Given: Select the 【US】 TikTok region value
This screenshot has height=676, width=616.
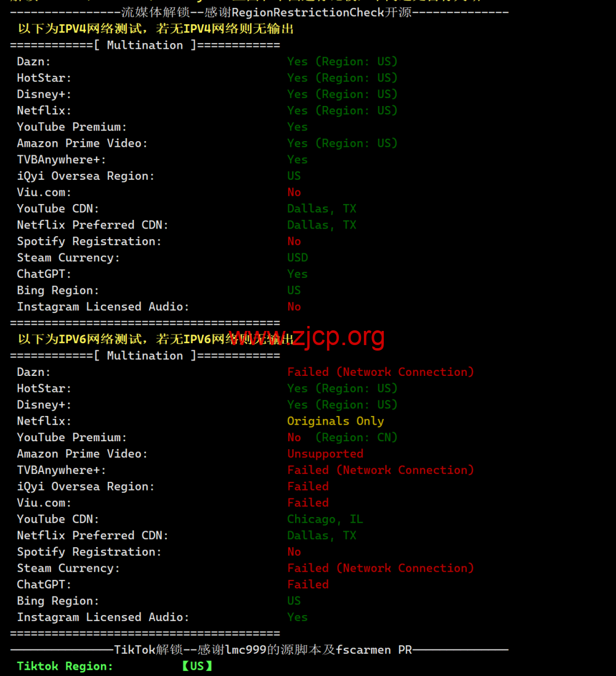Looking at the screenshot, I should [x=197, y=666].
